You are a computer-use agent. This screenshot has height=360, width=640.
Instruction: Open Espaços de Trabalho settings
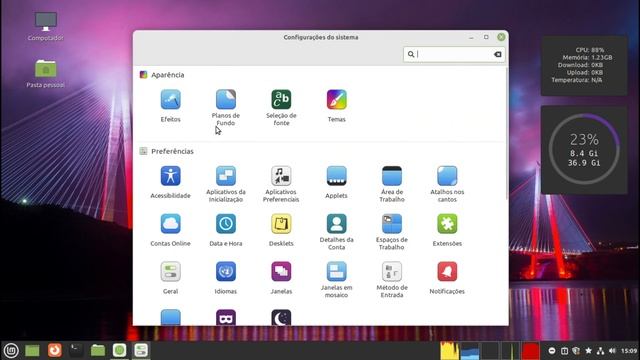392,231
